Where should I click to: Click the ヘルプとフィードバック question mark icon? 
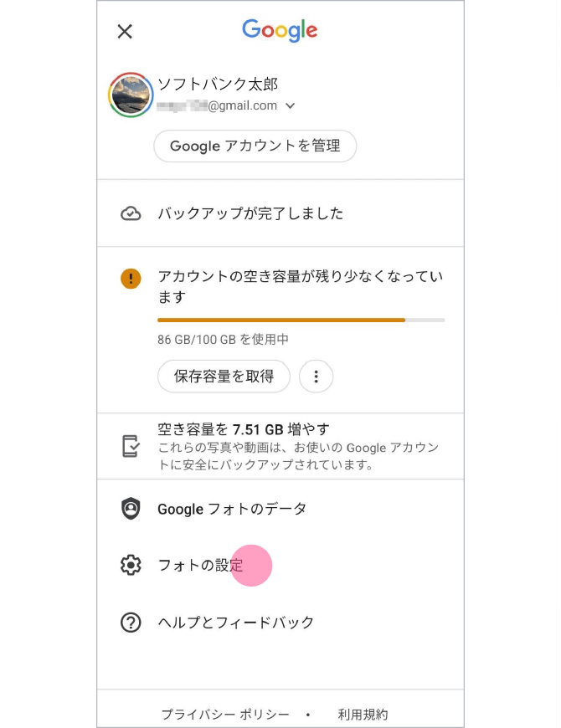131,623
